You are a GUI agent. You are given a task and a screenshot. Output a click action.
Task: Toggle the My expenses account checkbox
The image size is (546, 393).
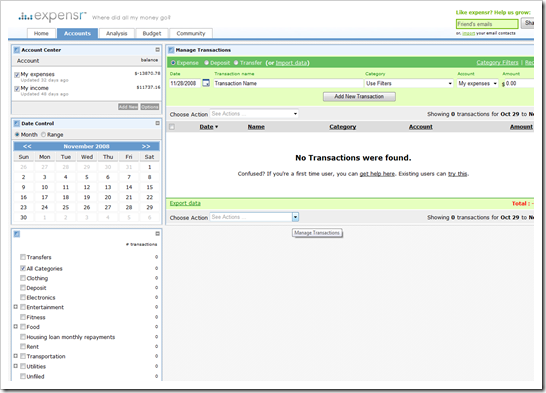(x=17, y=75)
